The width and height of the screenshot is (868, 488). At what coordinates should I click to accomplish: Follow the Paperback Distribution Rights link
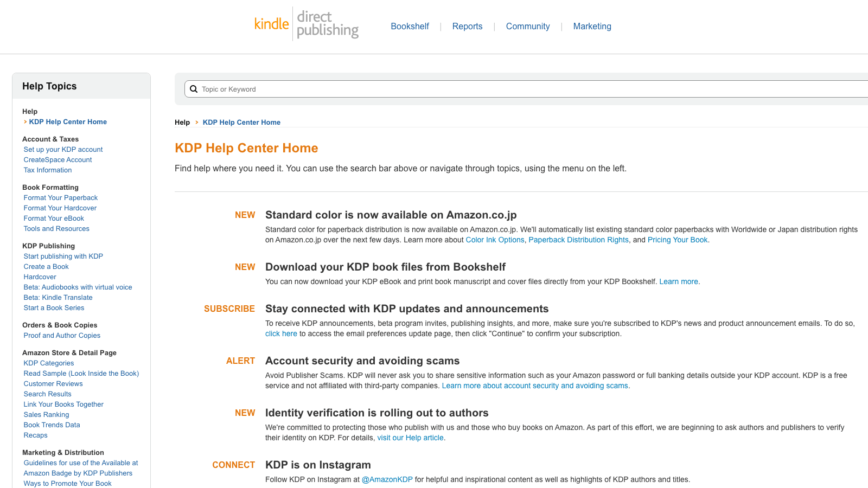click(x=578, y=240)
